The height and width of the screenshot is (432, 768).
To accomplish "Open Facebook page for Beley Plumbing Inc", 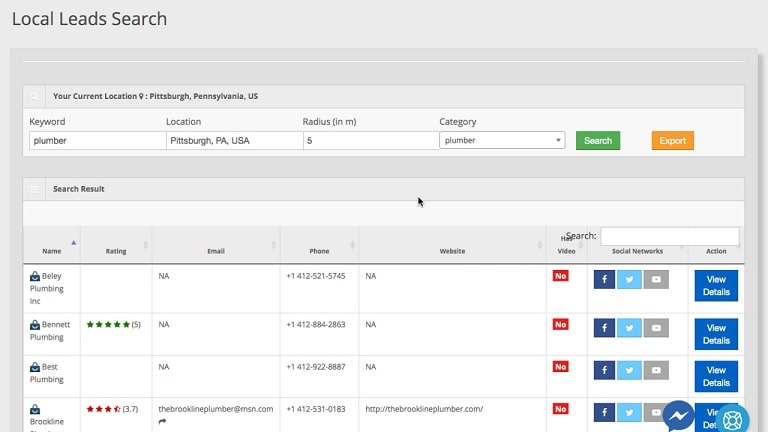I will [603, 280].
